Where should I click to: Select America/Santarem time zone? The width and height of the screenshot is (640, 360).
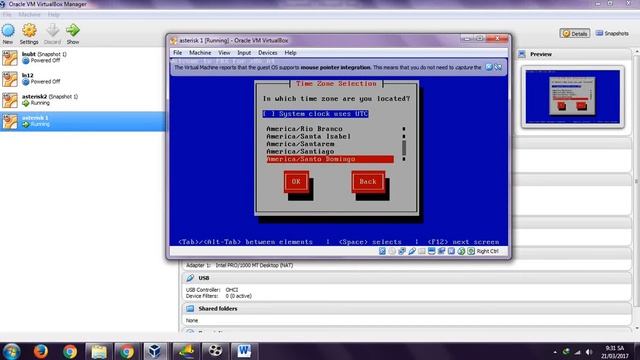pos(300,144)
